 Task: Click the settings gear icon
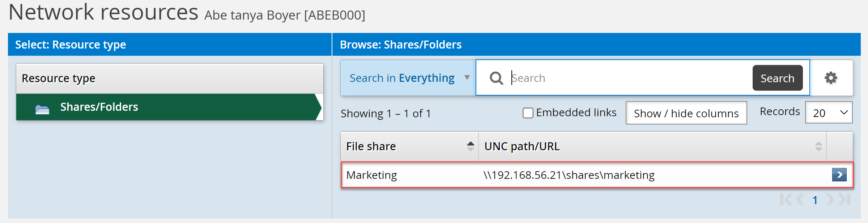[x=831, y=77]
